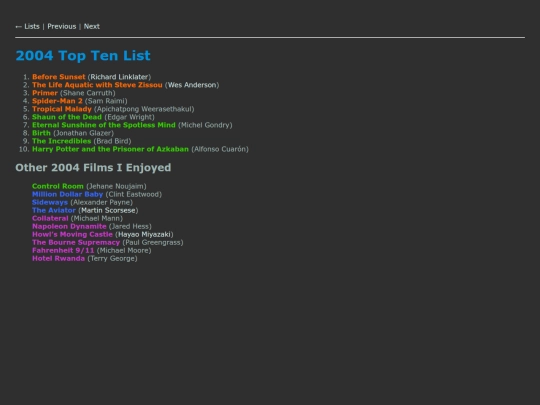Open Howl's Moving Castle link

tap(72, 235)
